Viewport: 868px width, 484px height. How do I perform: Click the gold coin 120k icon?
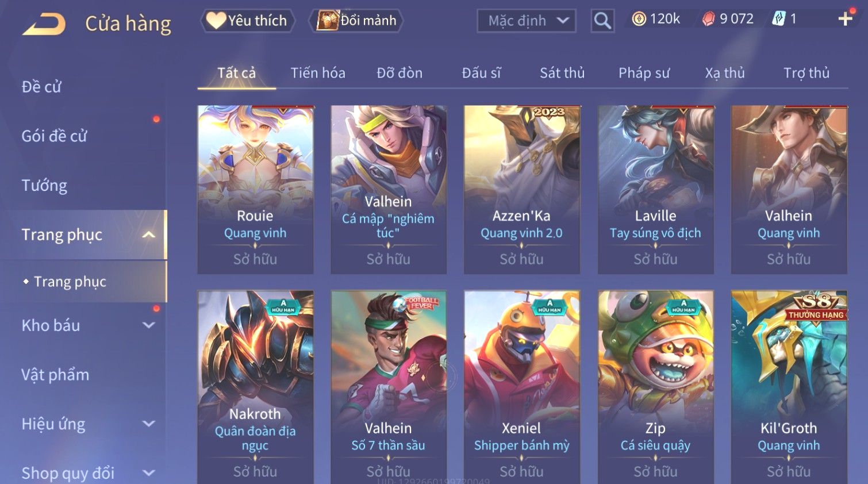(639, 19)
